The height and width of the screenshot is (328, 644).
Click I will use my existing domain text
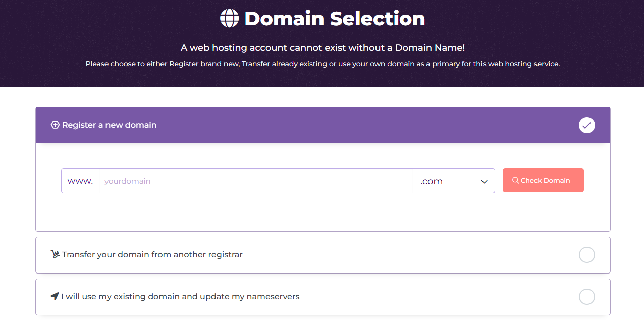click(x=180, y=297)
